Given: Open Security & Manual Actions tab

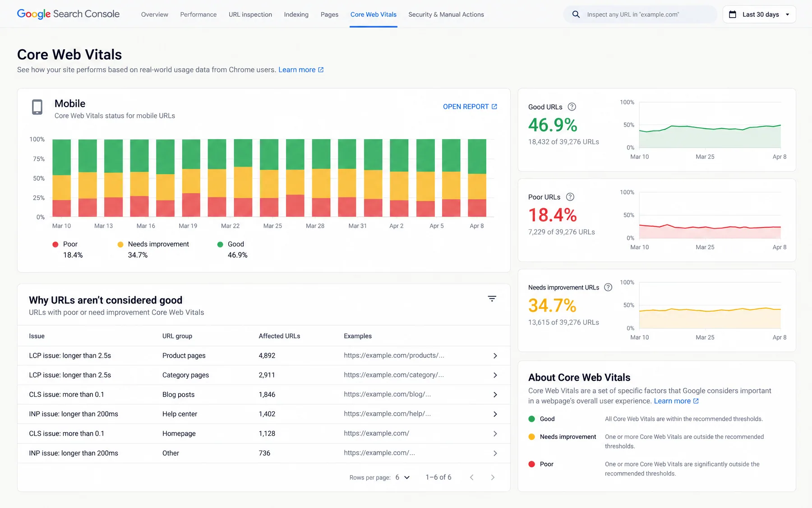Looking at the screenshot, I should (x=446, y=14).
